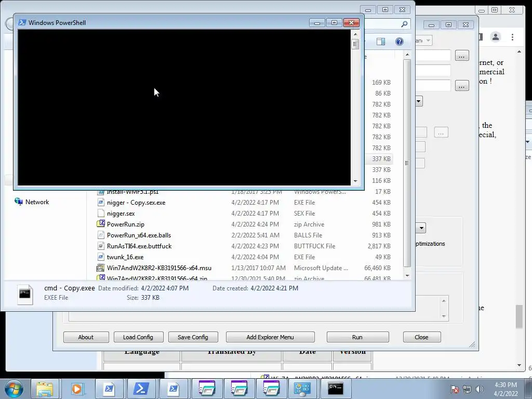Click the PowerRun.zip archive icon
The width and height of the screenshot is (532, 399).
101,224
